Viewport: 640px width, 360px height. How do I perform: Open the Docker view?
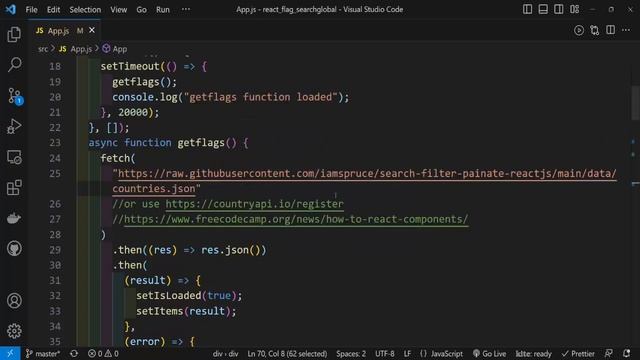coord(14,218)
